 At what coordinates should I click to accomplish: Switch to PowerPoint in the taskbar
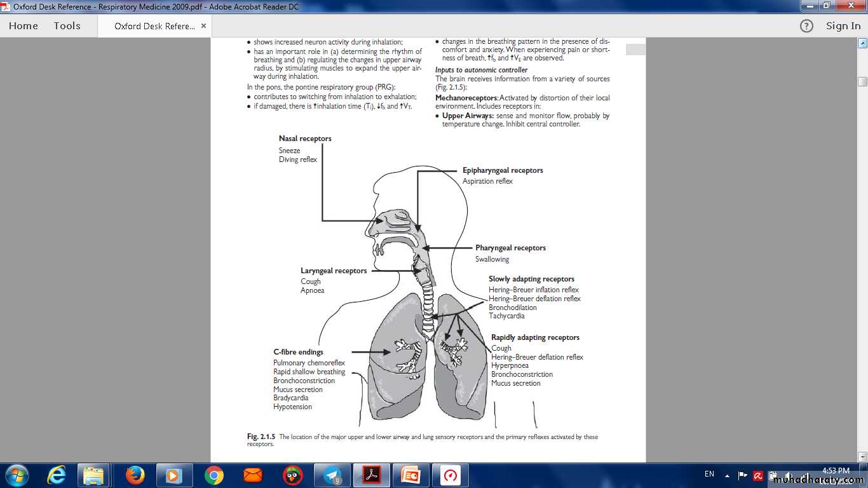pos(410,475)
